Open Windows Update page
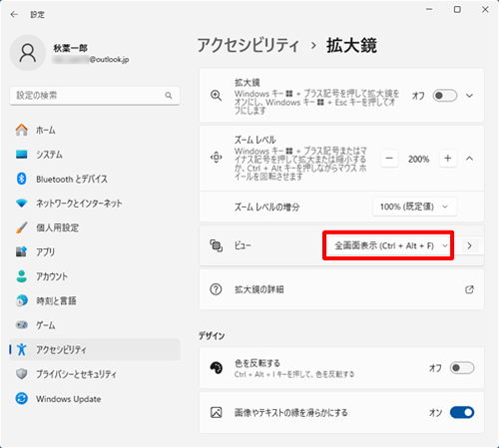 point(95,398)
